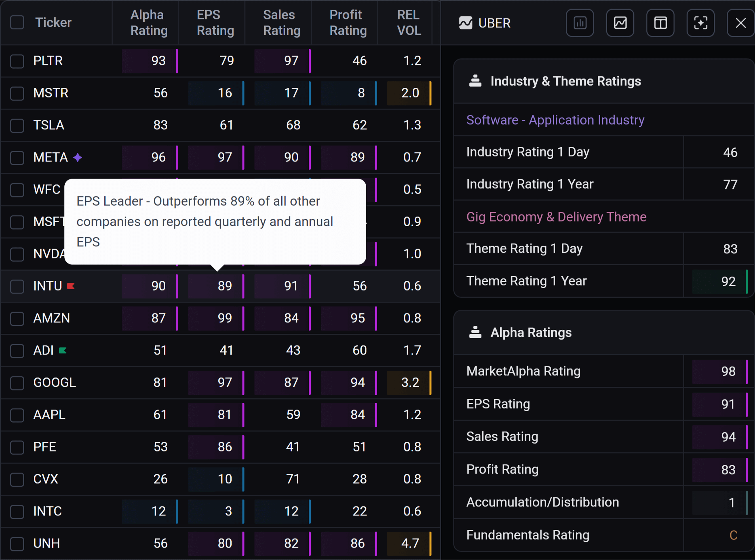This screenshot has height=560, width=755.
Task: Switch the UBER panel to column layout
Action: pos(660,23)
